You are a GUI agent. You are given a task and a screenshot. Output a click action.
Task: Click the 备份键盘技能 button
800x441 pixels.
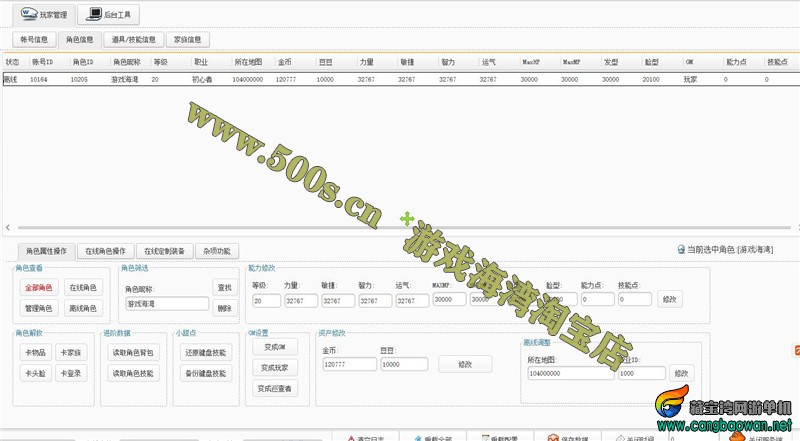click(206, 373)
